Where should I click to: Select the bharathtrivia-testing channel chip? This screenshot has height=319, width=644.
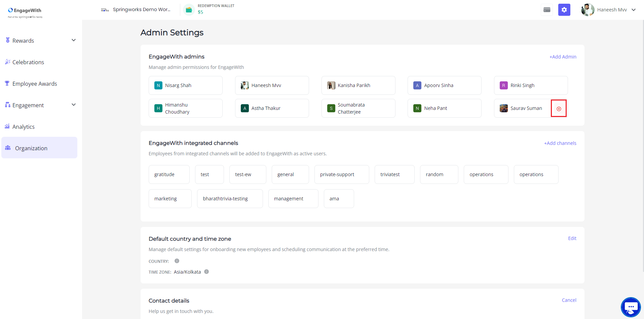click(230, 199)
